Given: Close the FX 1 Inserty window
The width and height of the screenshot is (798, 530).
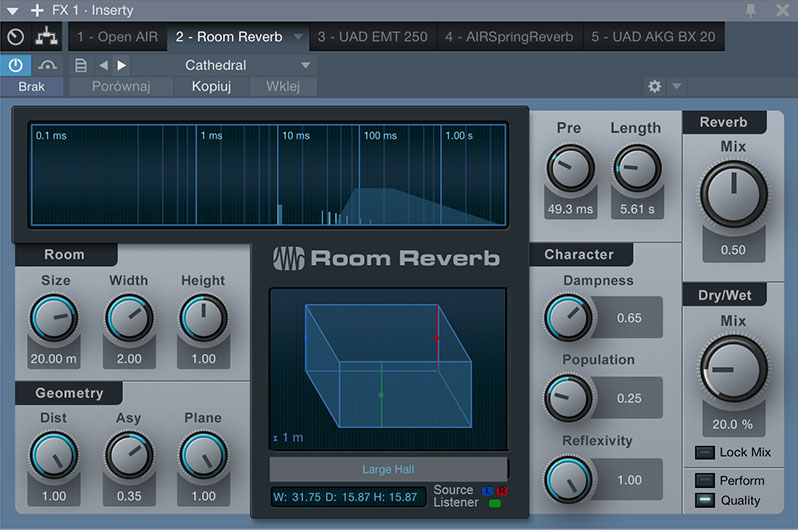Looking at the screenshot, I should pos(783,10).
